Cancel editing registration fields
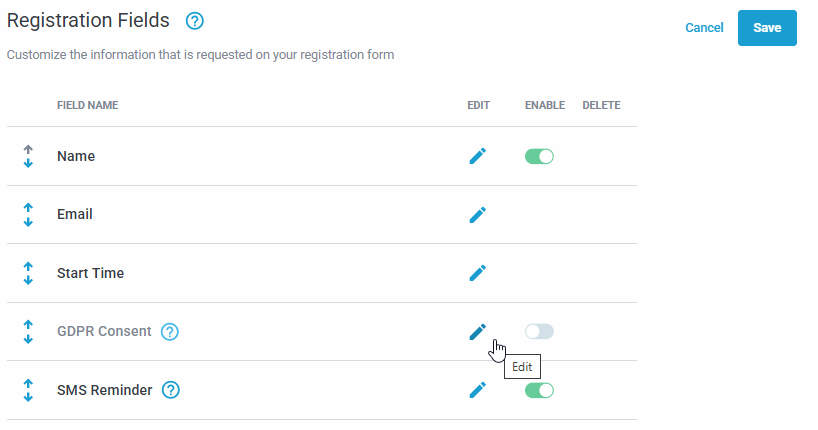818x430 pixels. click(x=704, y=28)
